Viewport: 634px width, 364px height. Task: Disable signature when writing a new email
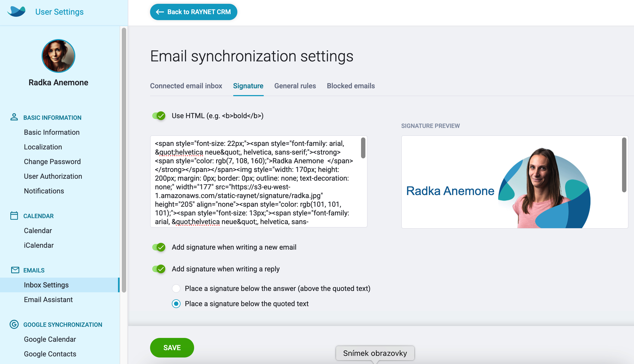159,247
